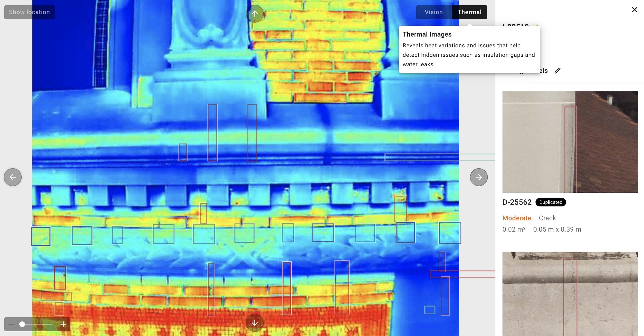Close the detail panel with X
The image size is (644, 336).
(x=634, y=10)
